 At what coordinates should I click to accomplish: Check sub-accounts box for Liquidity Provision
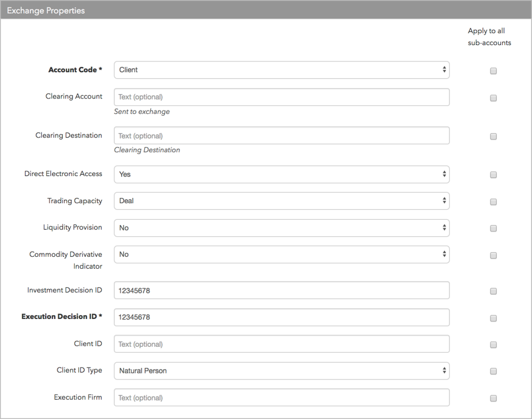[x=494, y=228]
